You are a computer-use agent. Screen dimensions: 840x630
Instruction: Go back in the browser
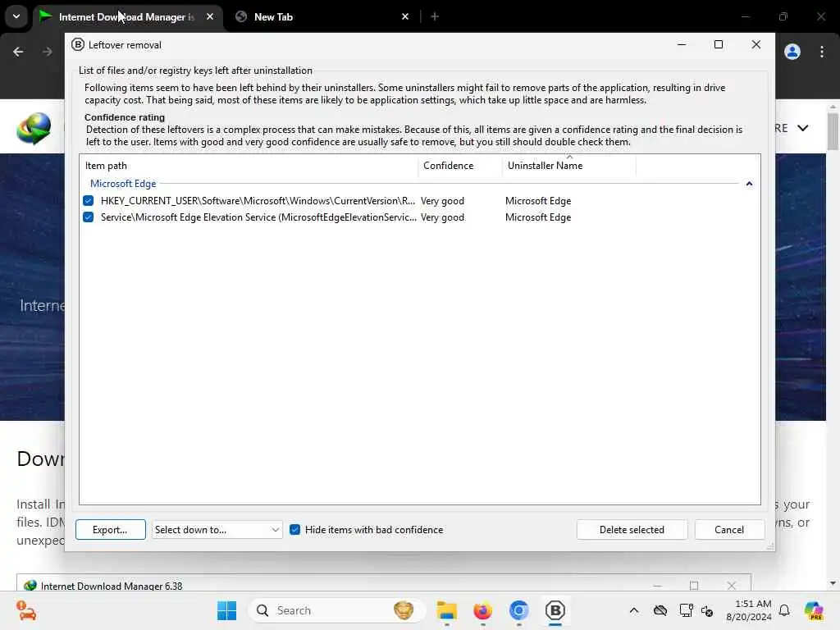18,52
